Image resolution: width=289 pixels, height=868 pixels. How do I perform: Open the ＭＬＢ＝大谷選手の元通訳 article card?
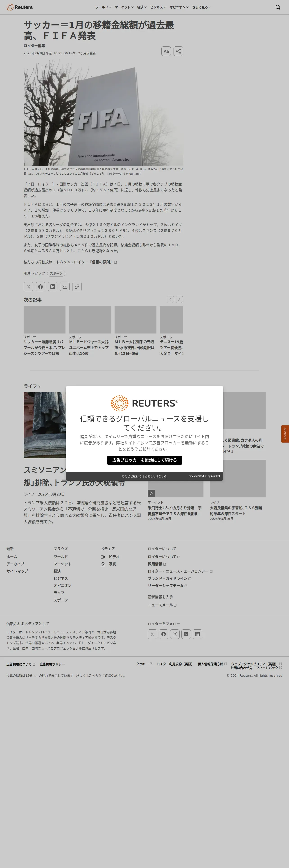pyautogui.click(x=135, y=331)
